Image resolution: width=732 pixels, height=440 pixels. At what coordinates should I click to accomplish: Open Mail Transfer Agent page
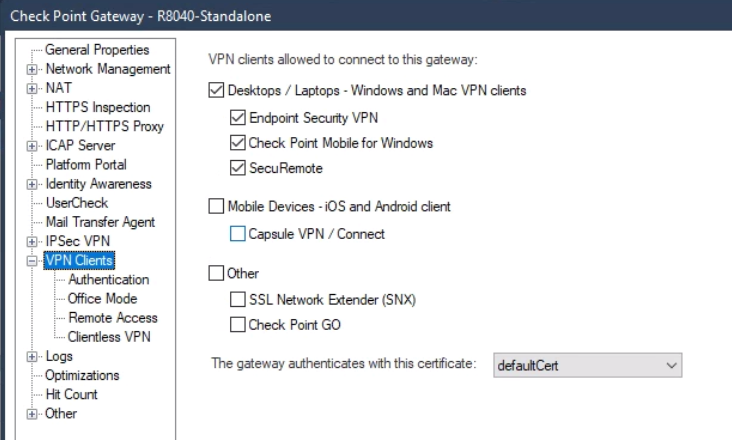[100, 222]
